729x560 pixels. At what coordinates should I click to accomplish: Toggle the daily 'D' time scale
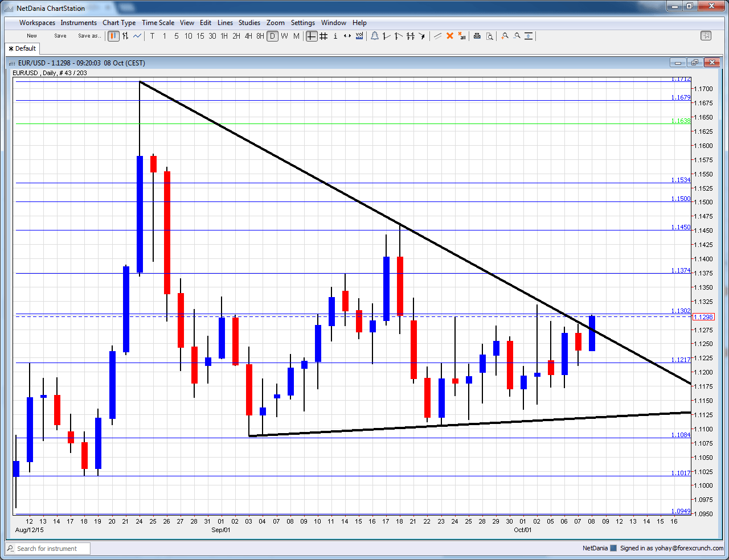click(x=272, y=36)
